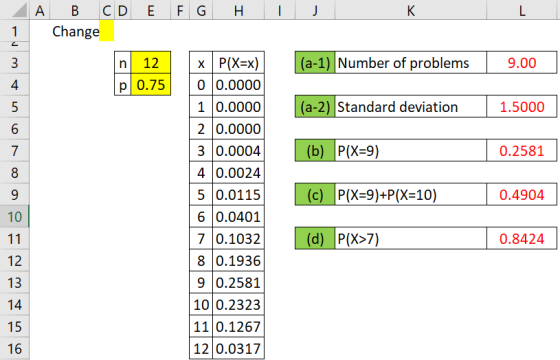Click result value 9.00

522,63
